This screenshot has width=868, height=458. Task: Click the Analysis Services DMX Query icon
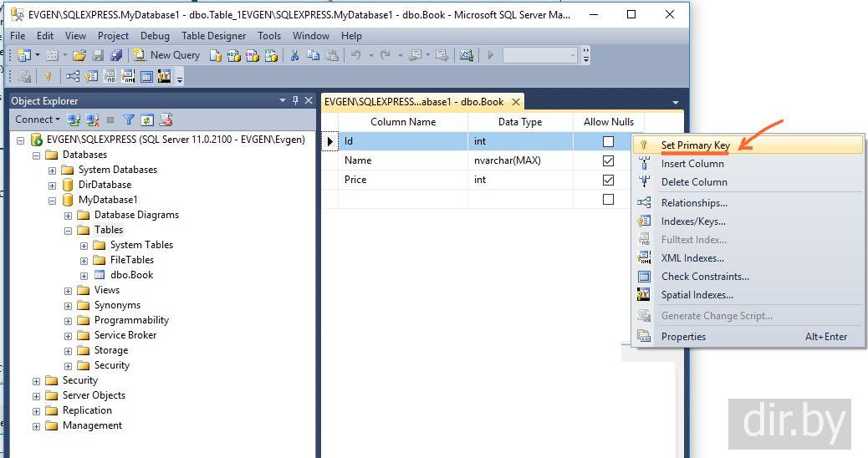click(x=253, y=55)
